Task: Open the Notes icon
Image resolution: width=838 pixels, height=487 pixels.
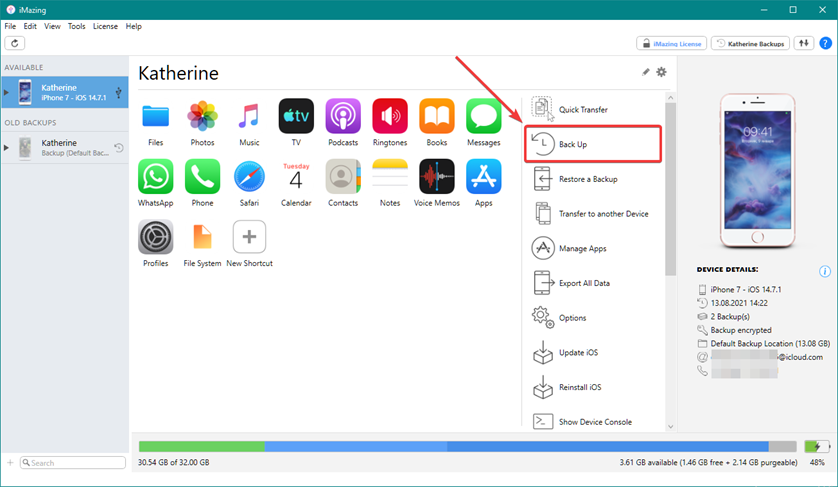Action: click(x=390, y=176)
